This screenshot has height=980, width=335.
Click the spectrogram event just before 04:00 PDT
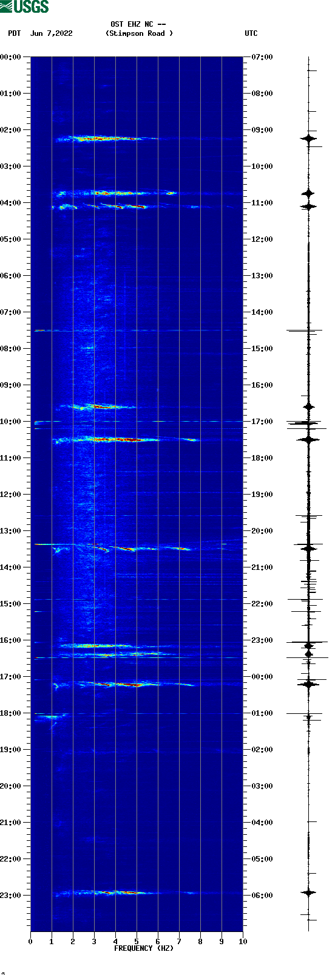point(115,193)
